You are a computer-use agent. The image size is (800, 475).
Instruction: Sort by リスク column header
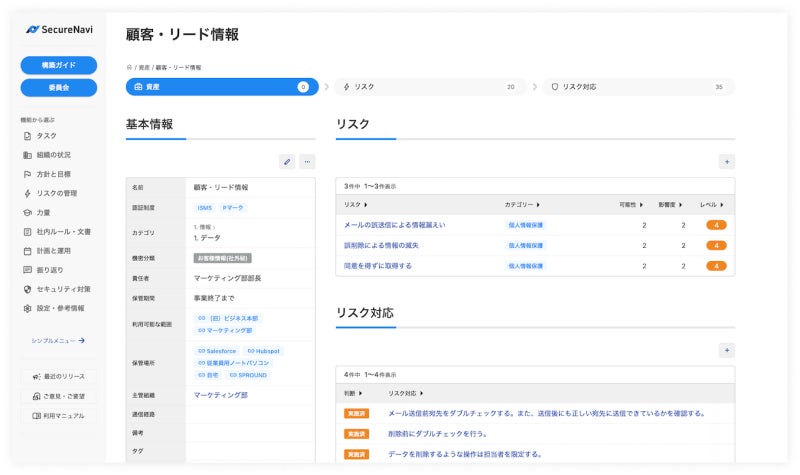tap(356, 205)
